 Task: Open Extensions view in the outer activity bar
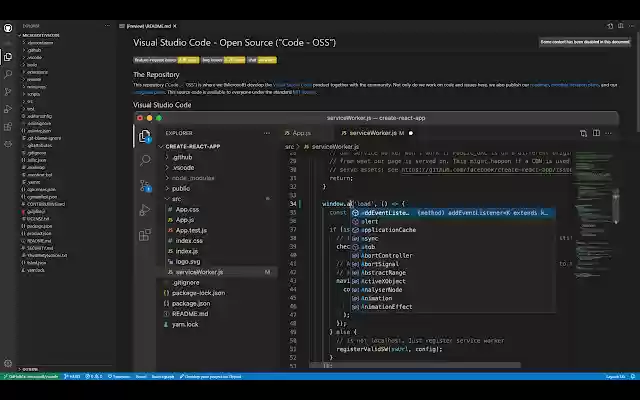[x=8, y=127]
